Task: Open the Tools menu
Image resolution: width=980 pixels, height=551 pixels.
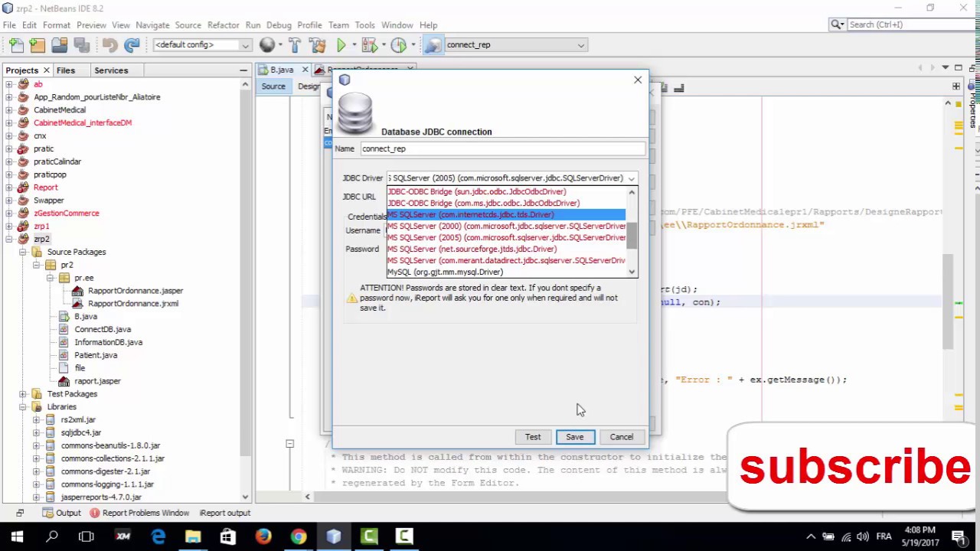Action: tap(364, 25)
